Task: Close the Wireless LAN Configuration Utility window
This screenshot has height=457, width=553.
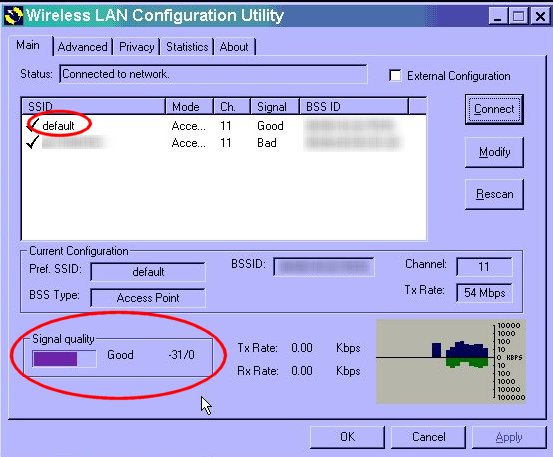Action: 540,16
